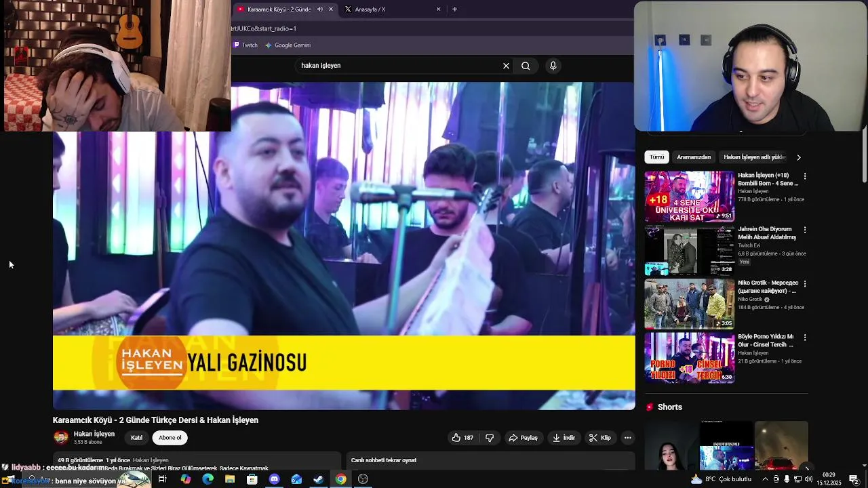Open options menu for Jahrein Oha Diyorum video
Image resolution: width=868 pixels, height=488 pixels.
(x=805, y=230)
